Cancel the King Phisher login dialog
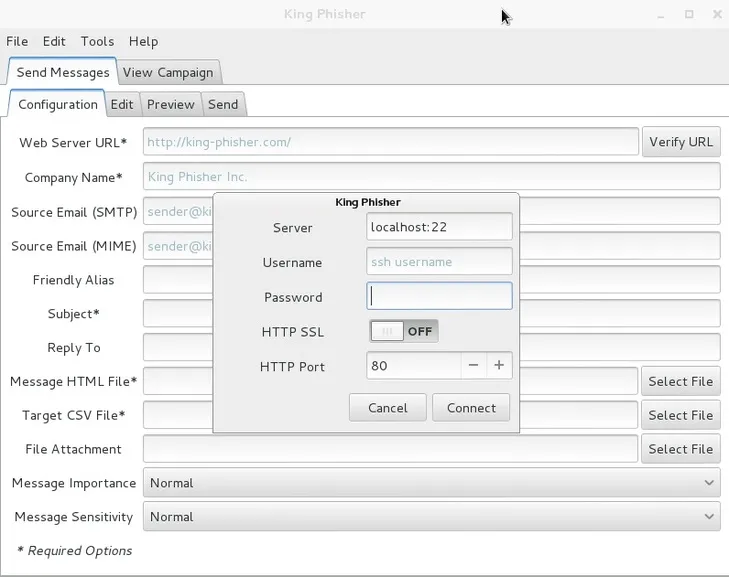The height and width of the screenshot is (577, 729). (x=388, y=408)
